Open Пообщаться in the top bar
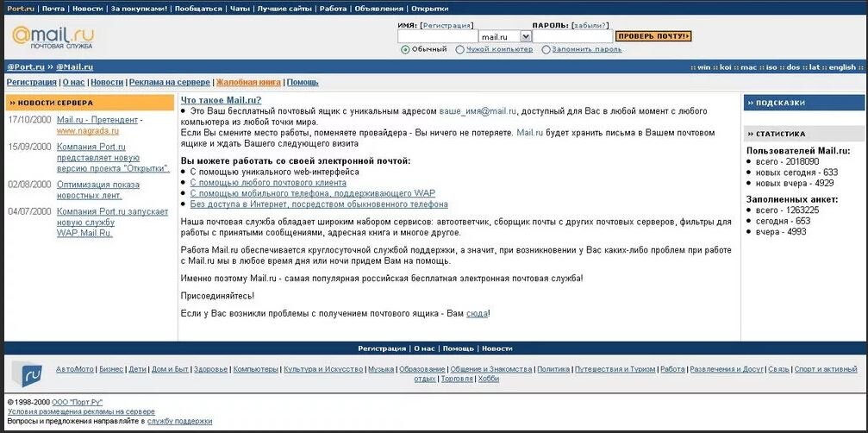The image size is (868, 433). [x=198, y=9]
